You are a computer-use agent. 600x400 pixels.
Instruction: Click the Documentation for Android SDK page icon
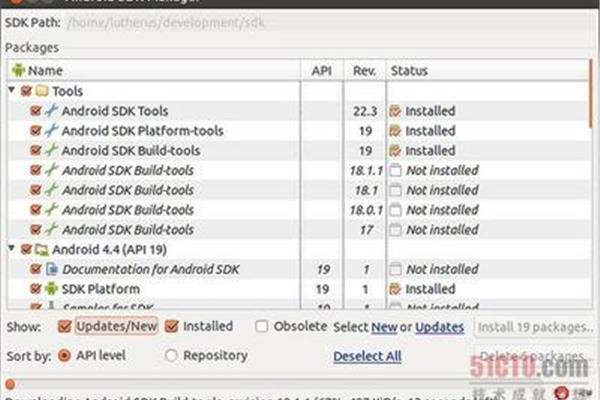pos(51,269)
